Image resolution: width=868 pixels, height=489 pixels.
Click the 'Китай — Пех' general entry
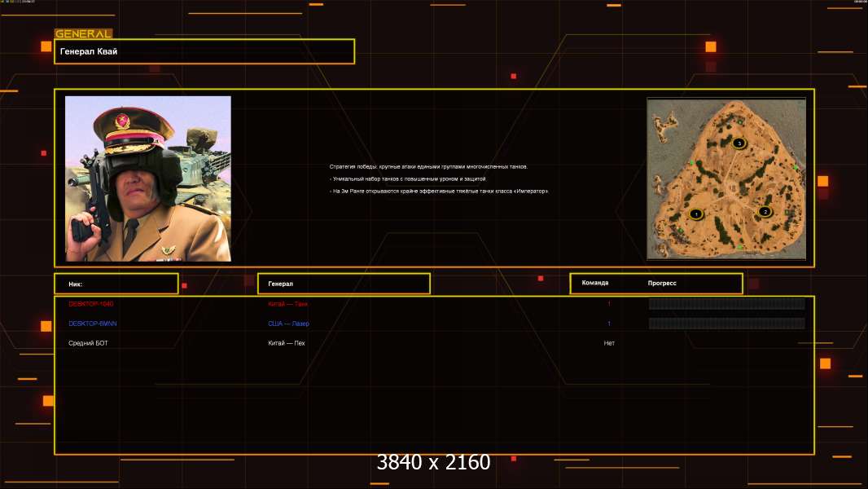click(x=286, y=343)
